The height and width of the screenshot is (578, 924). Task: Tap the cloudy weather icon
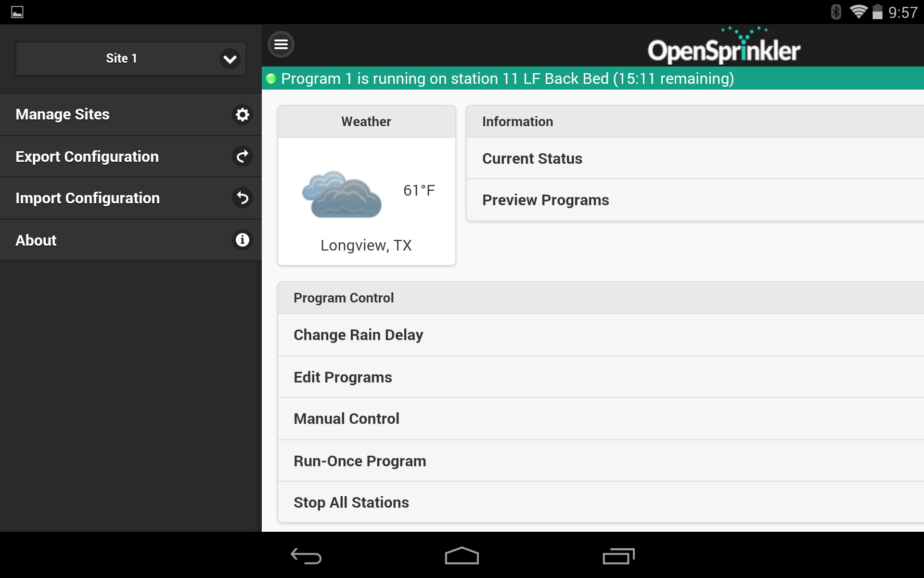point(342,195)
